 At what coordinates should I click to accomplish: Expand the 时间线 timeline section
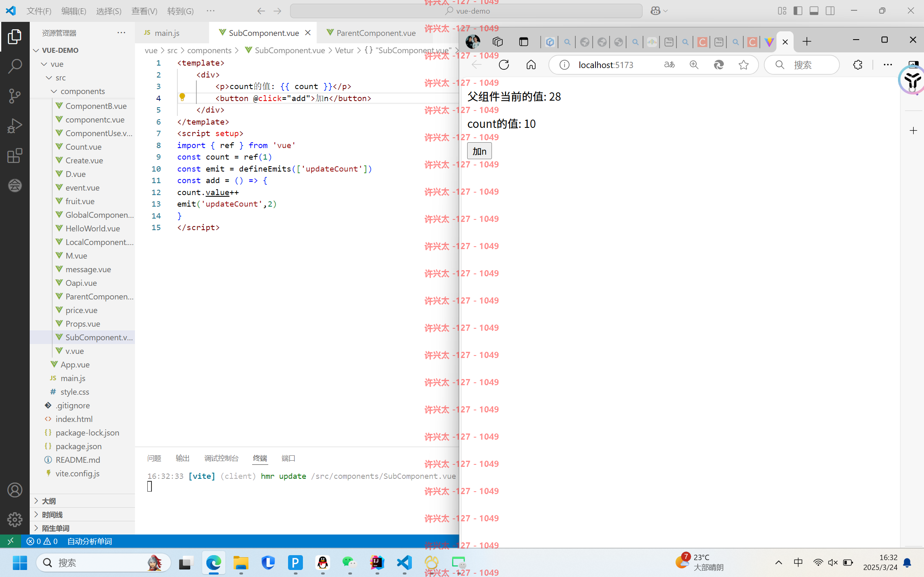click(52, 514)
